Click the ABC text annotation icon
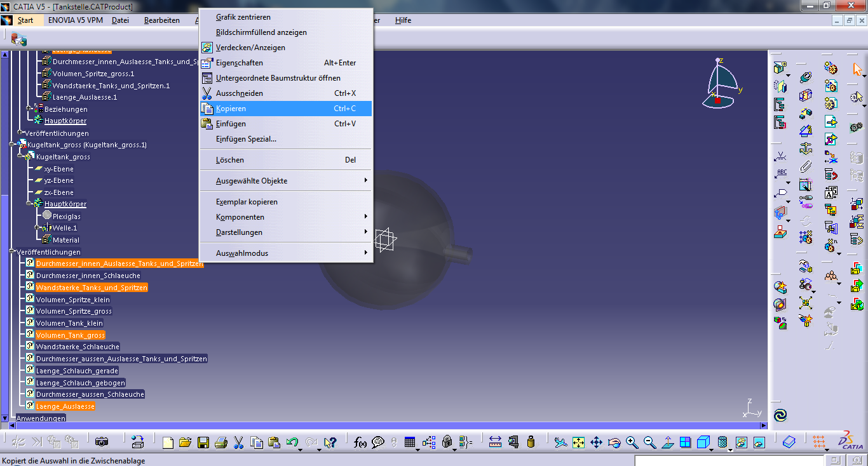 tap(780, 173)
